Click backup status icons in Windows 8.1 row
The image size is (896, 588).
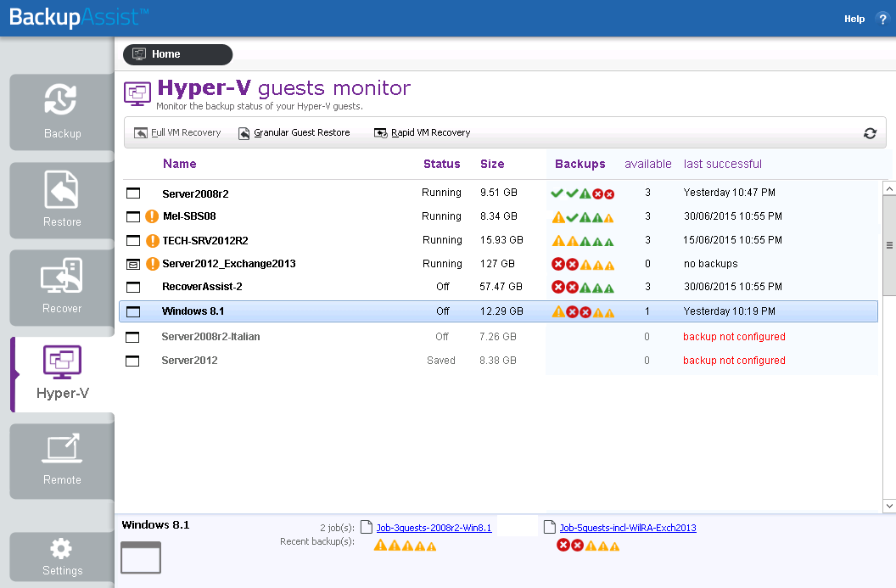[x=582, y=312]
